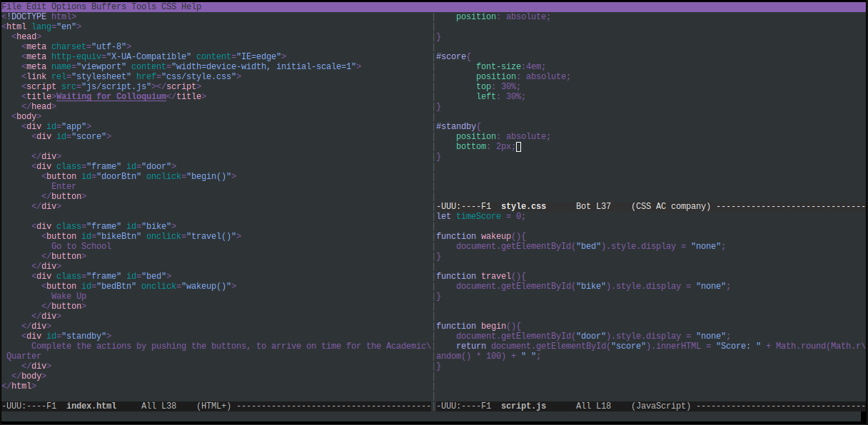Click the index.html buffer name in mode line
The image size is (868, 425).
click(91, 406)
